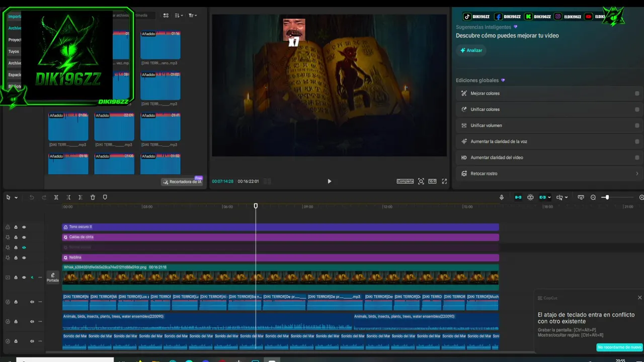Viewport: 644px width, 362px height.
Task: Enable Aumentar la claridad de la voz checkbox
Action: 637,142
